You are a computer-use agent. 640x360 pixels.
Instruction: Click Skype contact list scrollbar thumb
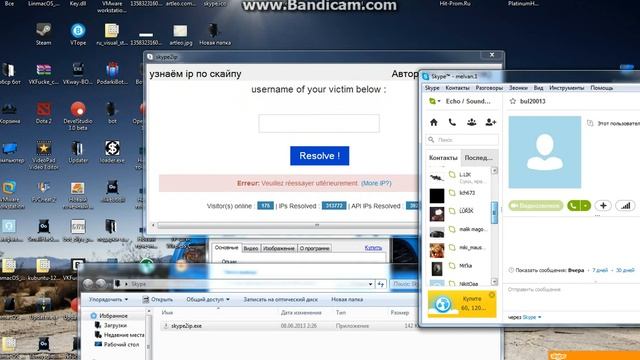(494, 212)
